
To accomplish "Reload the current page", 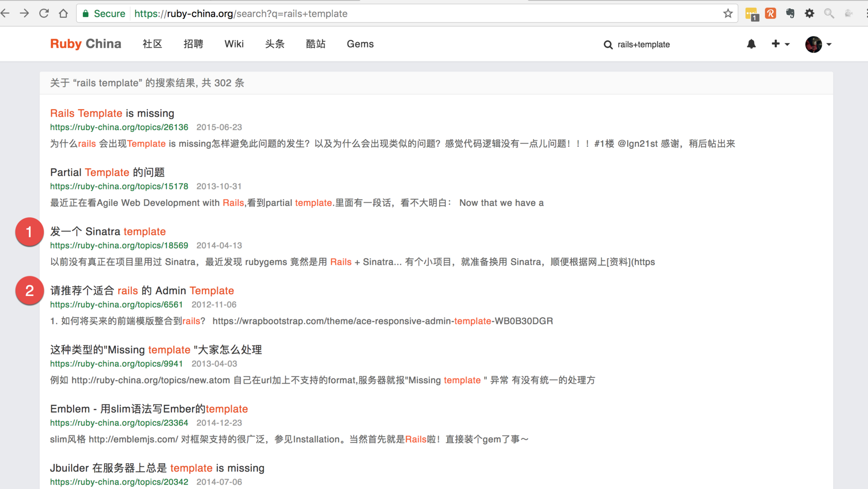I will click(x=44, y=14).
